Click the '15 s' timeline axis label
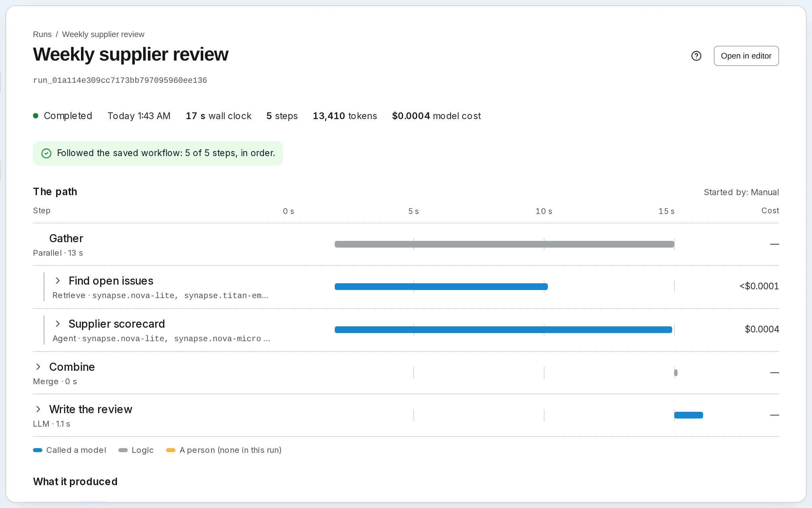Viewport: 812px width, 508px height. [x=666, y=211]
